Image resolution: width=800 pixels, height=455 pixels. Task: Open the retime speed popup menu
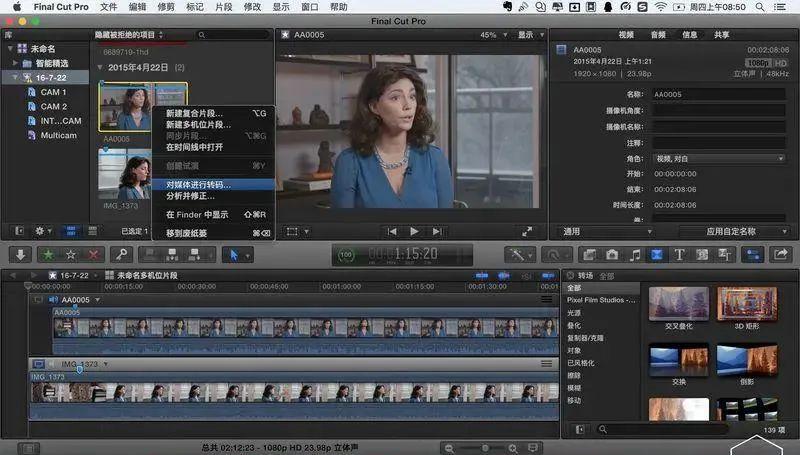point(556,255)
